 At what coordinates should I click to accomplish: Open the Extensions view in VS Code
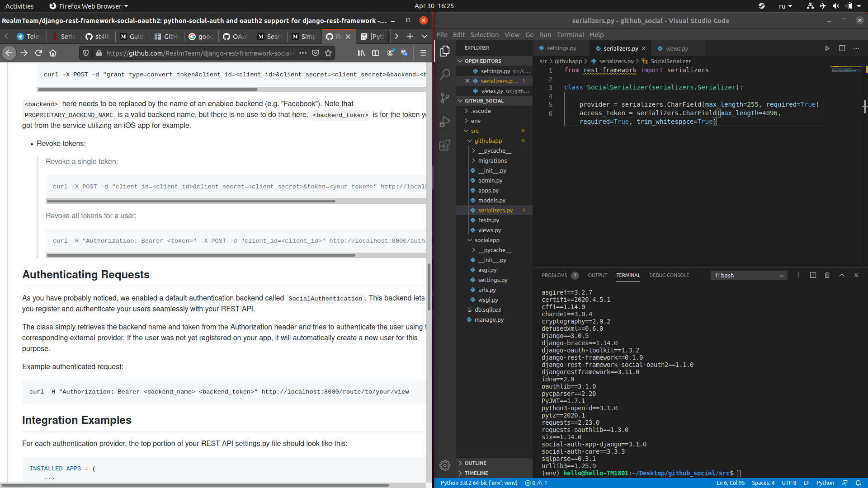[445, 145]
